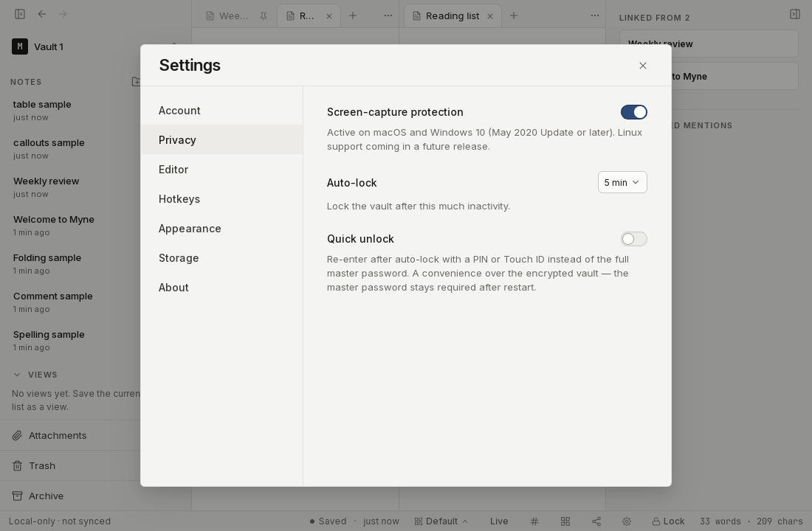Click the 'NOTES' section heading
Screen dimensions: 812x531
point(26,82)
